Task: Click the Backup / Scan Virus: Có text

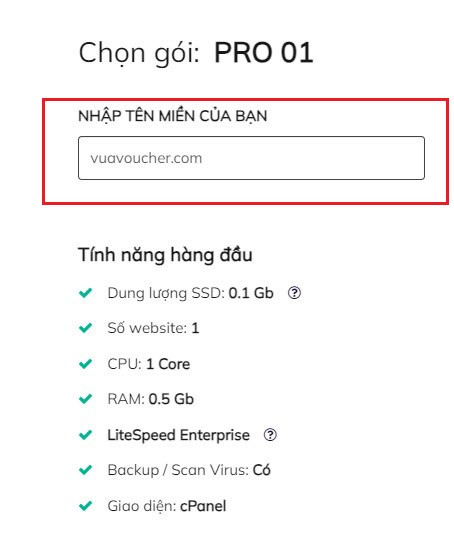Action: pyautogui.click(x=189, y=470)
